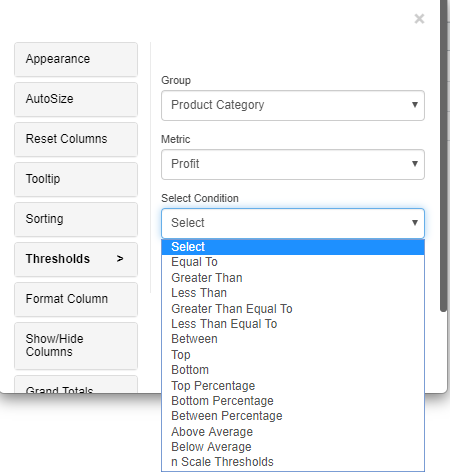Choose Equal To condition
This screenshot has width=450, height=472.
click(x=293, y=262)
